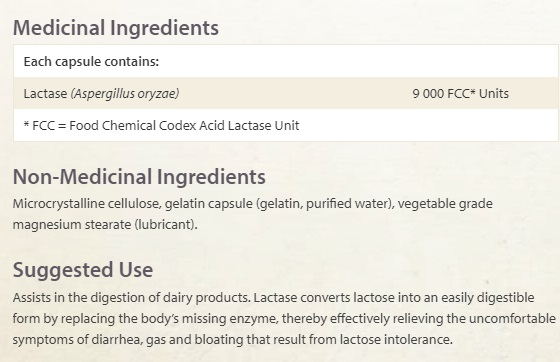560x362 pixels.
Task: Select the 'Each capsule contains:' row
Action: pos(286,61)
